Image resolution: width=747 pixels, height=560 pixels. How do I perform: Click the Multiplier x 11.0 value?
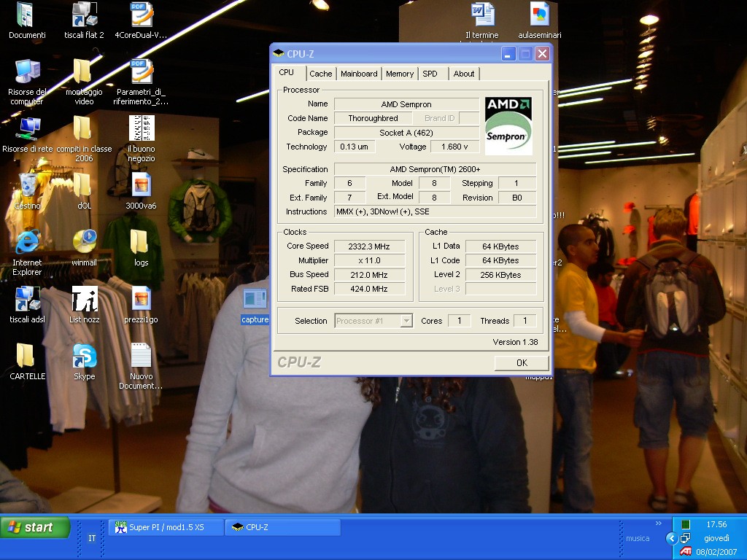[369, 260]
